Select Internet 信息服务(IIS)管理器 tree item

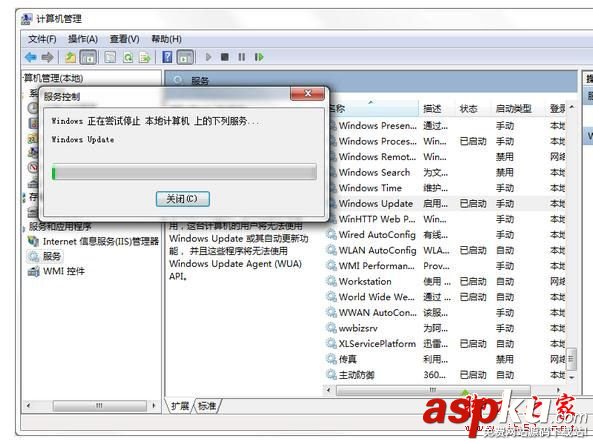[x=93, y=241]
